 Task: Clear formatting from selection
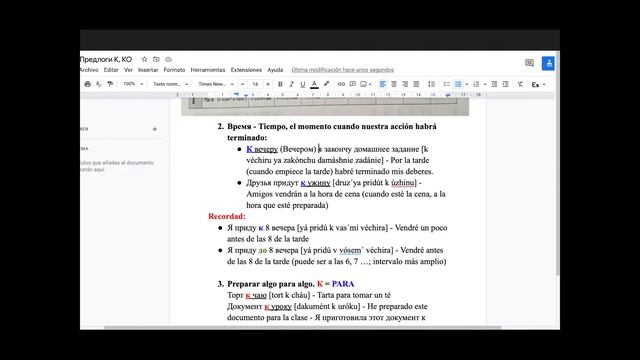tap(520, 84)
